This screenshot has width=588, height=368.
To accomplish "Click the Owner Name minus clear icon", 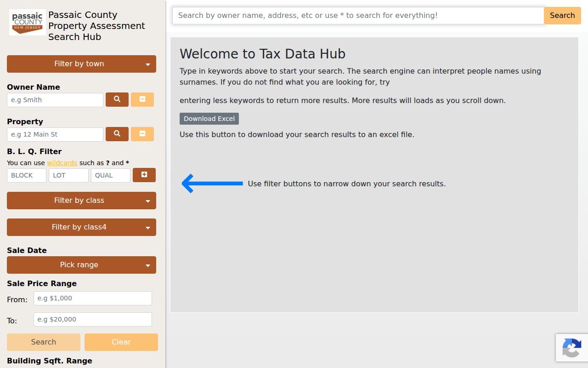I will [142, 99].
